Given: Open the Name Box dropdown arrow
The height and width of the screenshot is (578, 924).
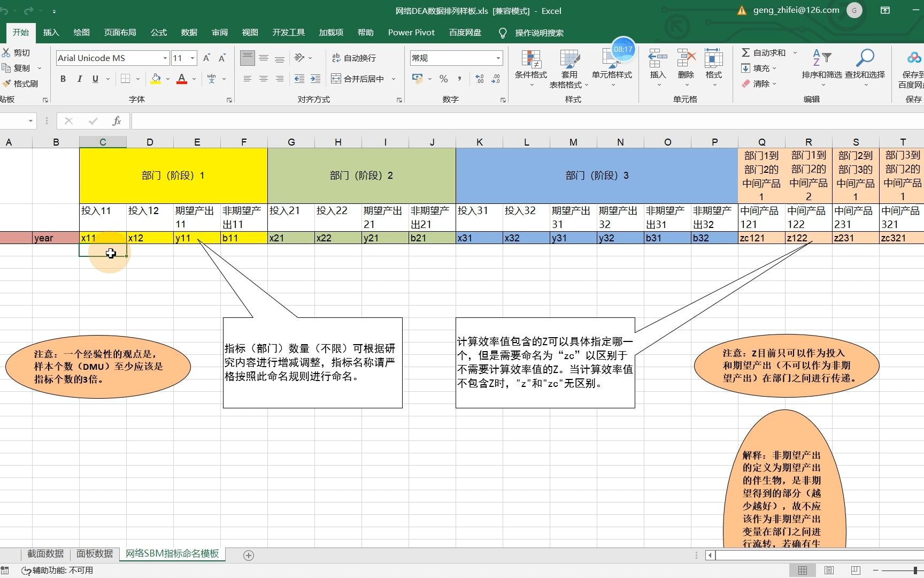Looking at the screenshot, I should click(x=30, y=121).
